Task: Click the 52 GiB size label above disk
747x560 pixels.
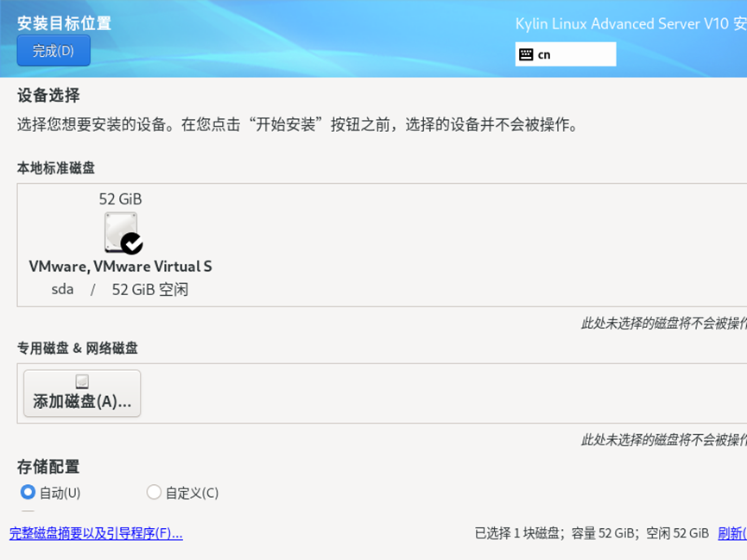Action: pyautogui.click(x=120, y=199)
